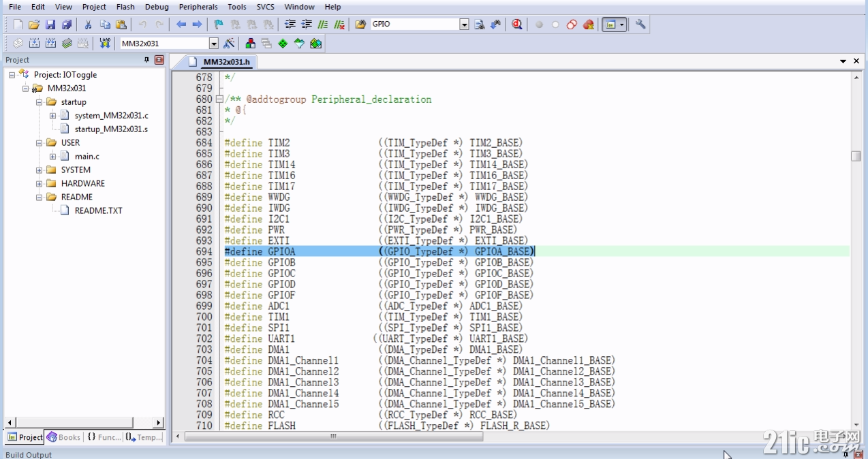868x459 pixels.
Task: Open Manage Project Items colored blocks icon
Action: point(250,44)
